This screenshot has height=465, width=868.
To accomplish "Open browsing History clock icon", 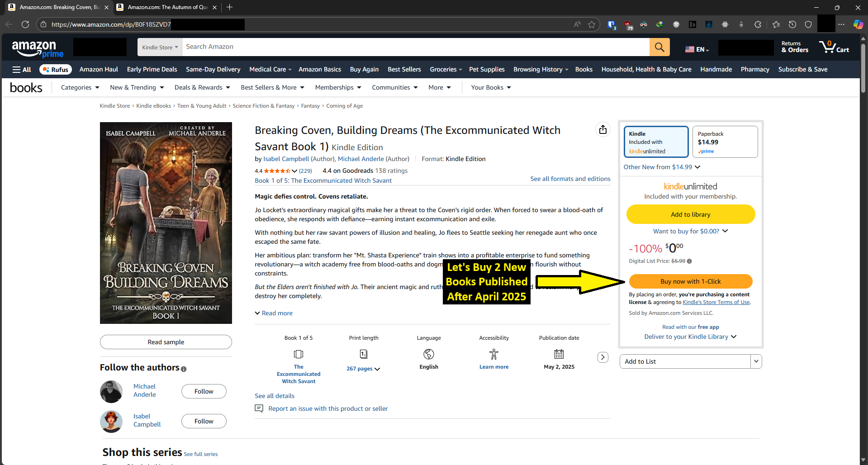I will tap(792, 24).
